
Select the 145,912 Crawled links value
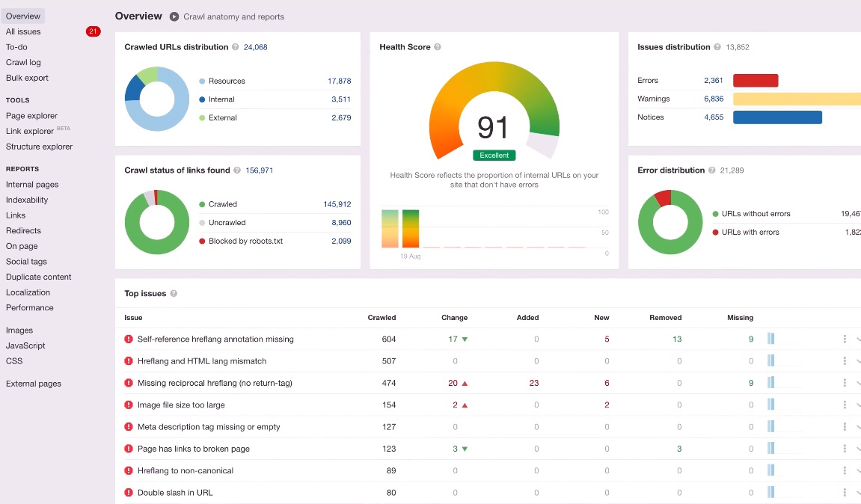click(337, 204)
